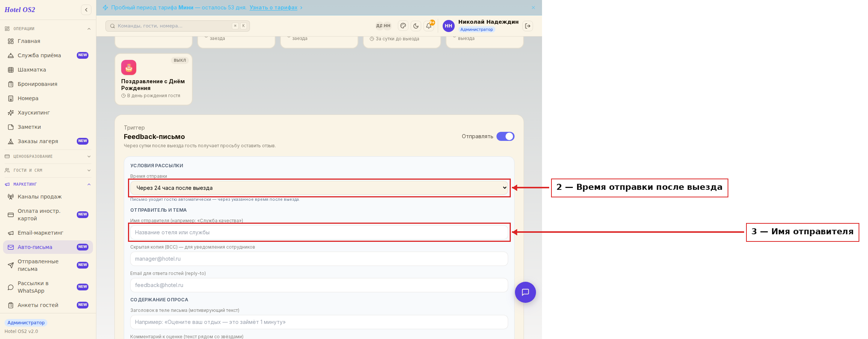Click the Шахматка grid icon
The image size is (868, 339).
11,70
